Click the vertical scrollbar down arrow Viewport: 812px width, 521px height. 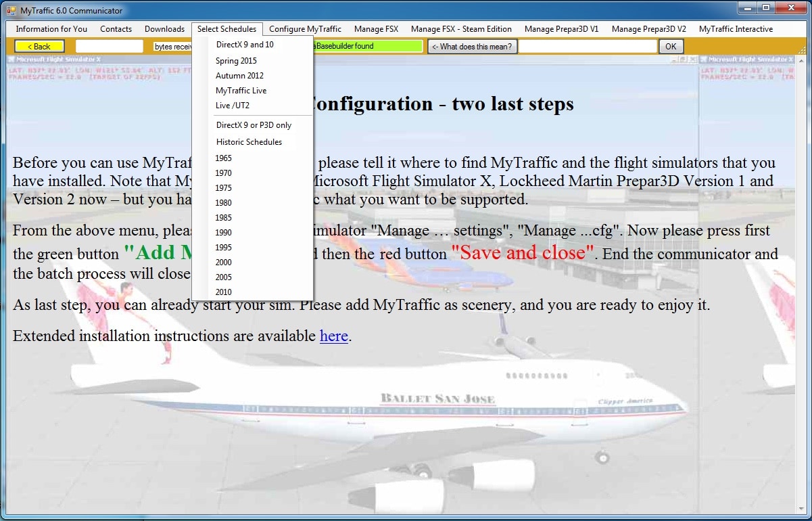coord(802,508)
